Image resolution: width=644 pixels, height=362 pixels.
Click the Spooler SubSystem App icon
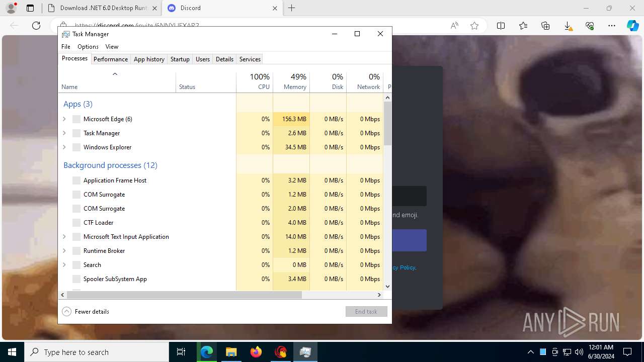pyautogui.click(x=76, y=279)
